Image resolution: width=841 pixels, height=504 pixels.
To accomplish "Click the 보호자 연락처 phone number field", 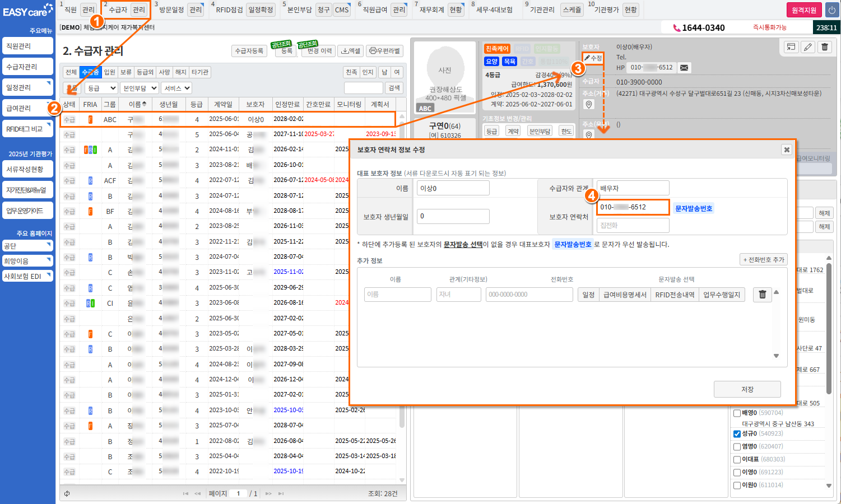I will tap(633, 207).
